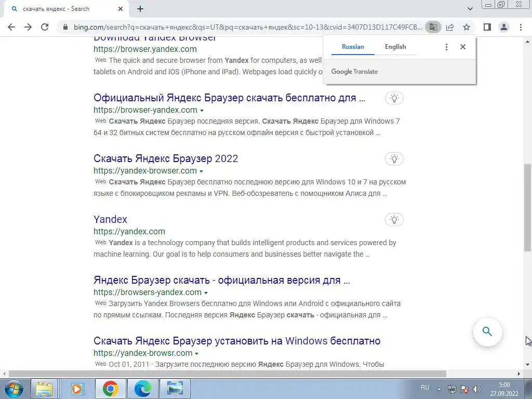Click the horizontal scrollbar thumb
The height and width of the screenshot is (399, 532).
click(228, 374)
